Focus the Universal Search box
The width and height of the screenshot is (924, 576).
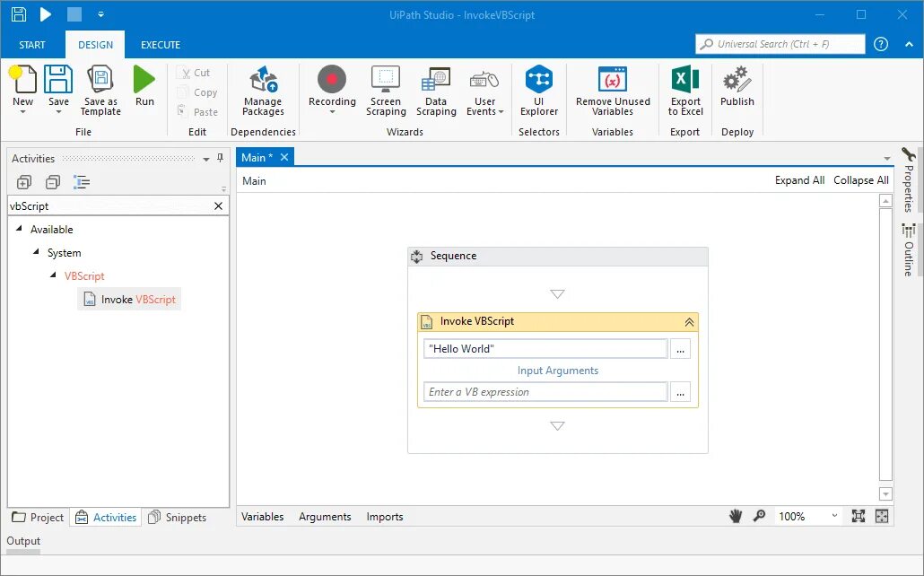coord(780,44)
